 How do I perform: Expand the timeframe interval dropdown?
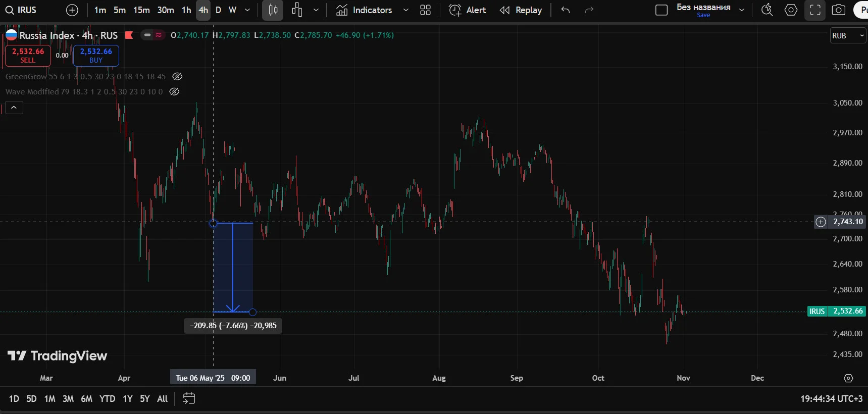[247, 10]
